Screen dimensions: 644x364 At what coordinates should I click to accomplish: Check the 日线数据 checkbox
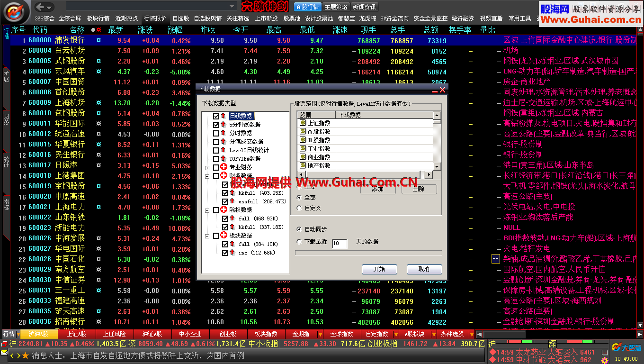216,116
